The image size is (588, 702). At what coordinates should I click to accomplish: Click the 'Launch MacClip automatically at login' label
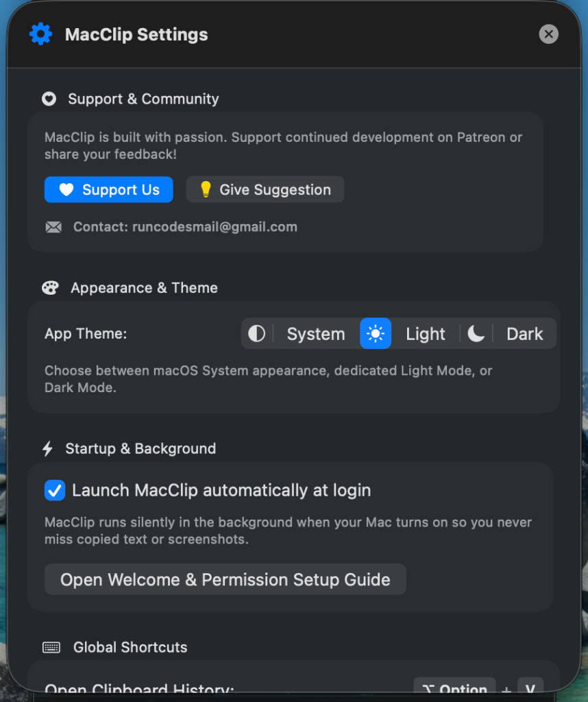pos(221,491)
